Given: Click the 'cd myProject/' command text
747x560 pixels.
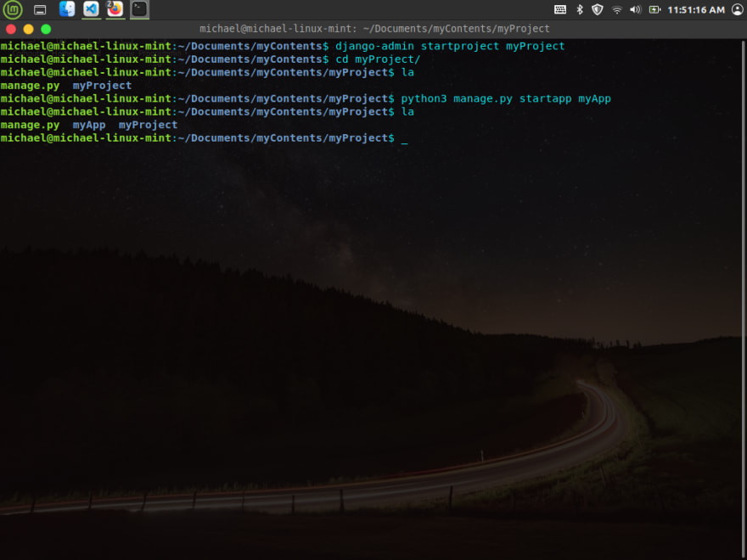Looking at the screenshot, I should pos(378,59).
